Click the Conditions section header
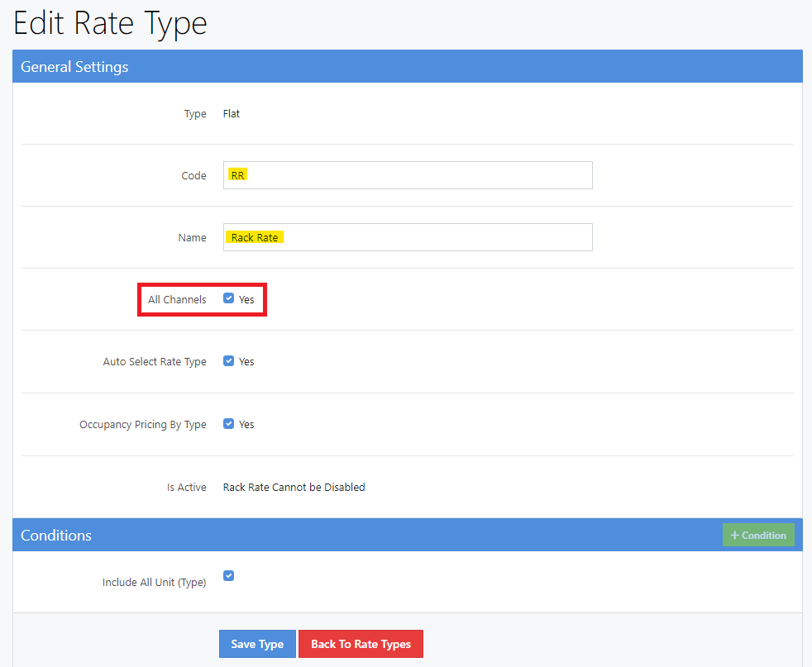Image resolution: width=812 pixels, height=667 pixels. pyautogui.click(x=56, y=535)
